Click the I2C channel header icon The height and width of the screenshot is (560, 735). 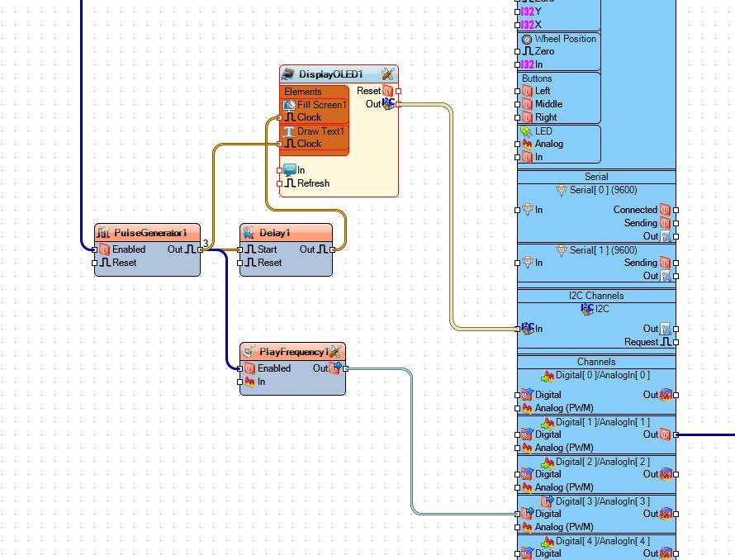(587, 309)
